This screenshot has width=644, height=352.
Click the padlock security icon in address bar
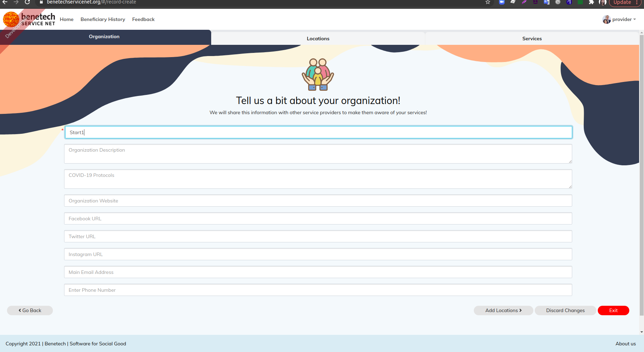(41, 2)
